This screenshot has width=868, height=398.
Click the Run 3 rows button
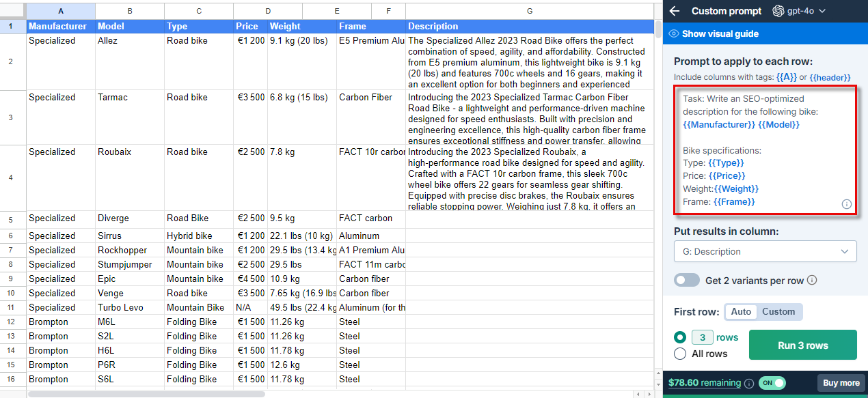[x=802, y=345]
